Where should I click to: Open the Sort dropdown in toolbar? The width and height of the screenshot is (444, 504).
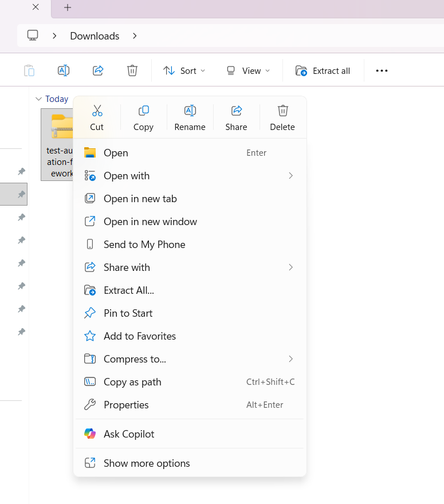(184, 70)
